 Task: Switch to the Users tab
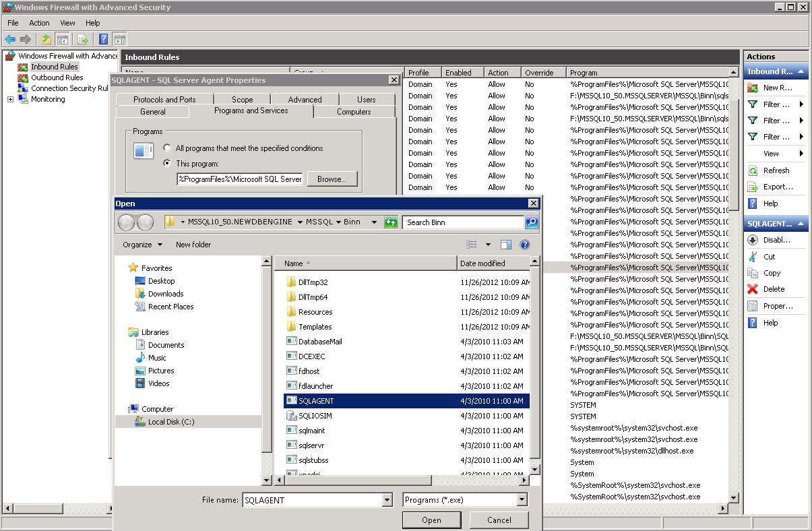(x=367, y=100)
